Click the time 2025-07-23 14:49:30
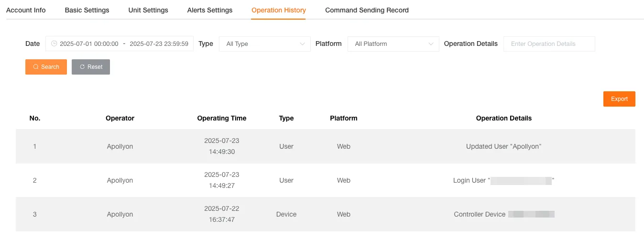The width and height of the screenshot is (644, 240). (222, 146)
